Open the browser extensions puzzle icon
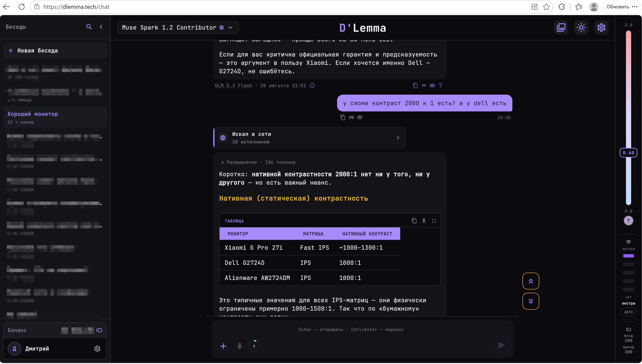The image size is (642, 364). pyautogui.click(x=562, y=7)
